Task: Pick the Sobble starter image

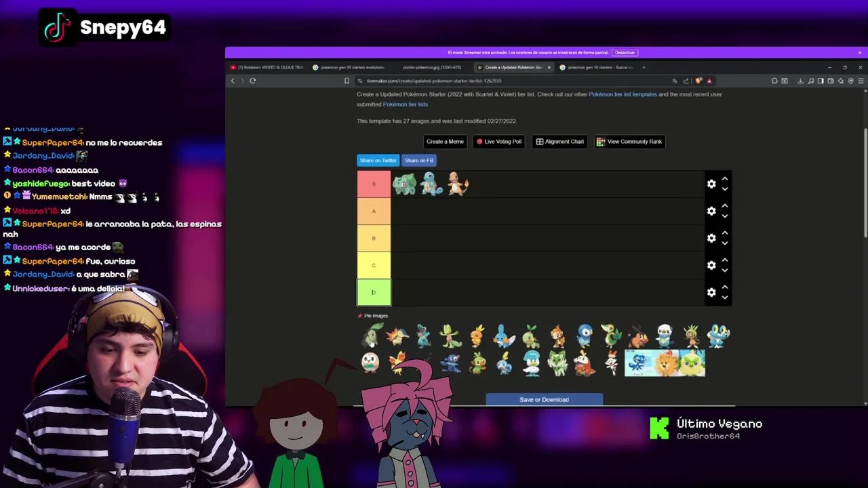Action: tap(505, 363)
